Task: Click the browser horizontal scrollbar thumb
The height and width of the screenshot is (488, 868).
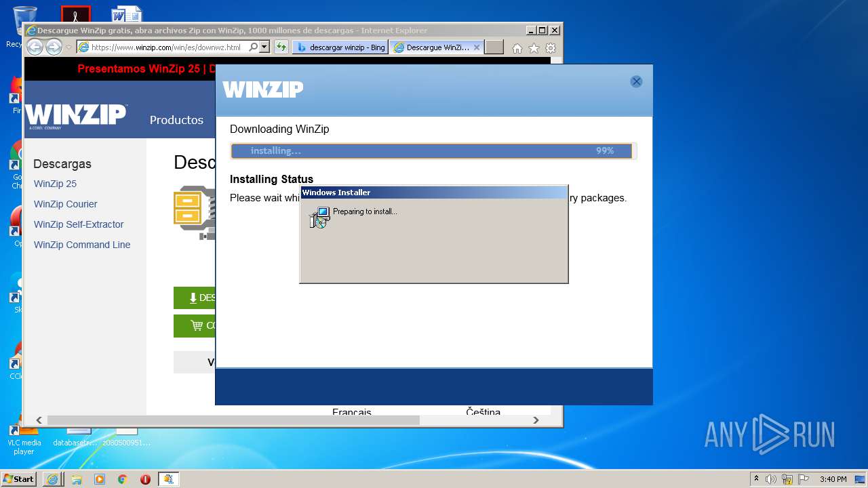Action: (233, 420)
